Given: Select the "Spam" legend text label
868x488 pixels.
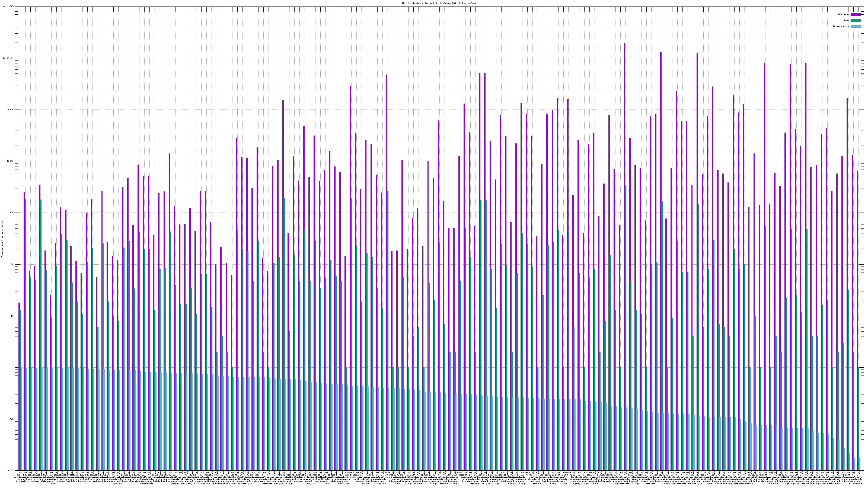Looking at the screenshot, I should point(846,21).
